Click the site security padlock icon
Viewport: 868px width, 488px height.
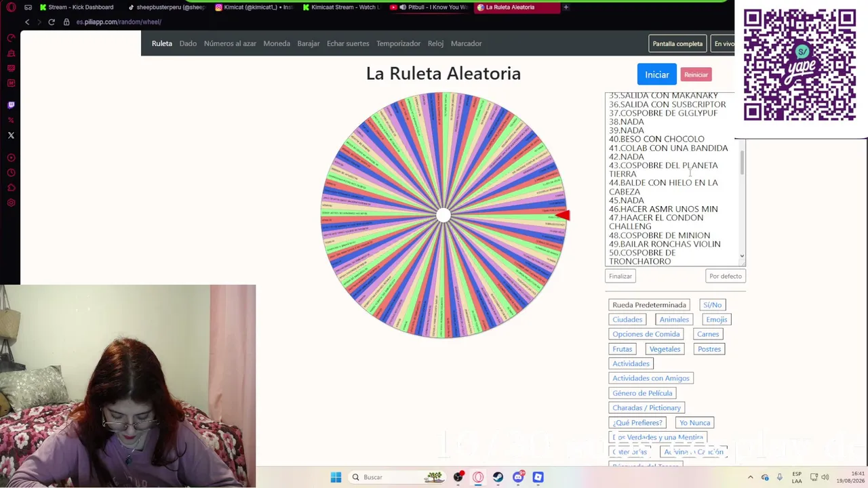[x=66, y=22]
